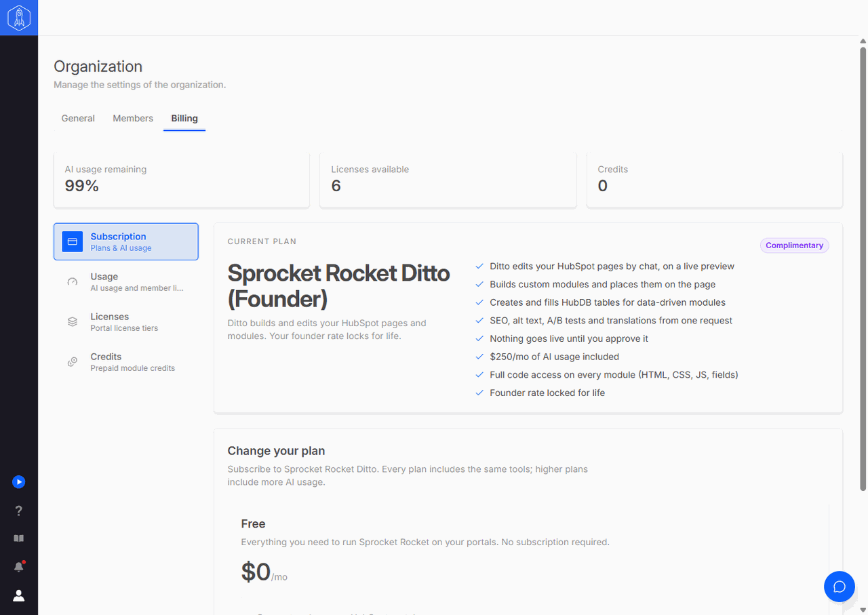
Task: Click the Sprocket Rocket logo icon
Action: coord(19,18)
